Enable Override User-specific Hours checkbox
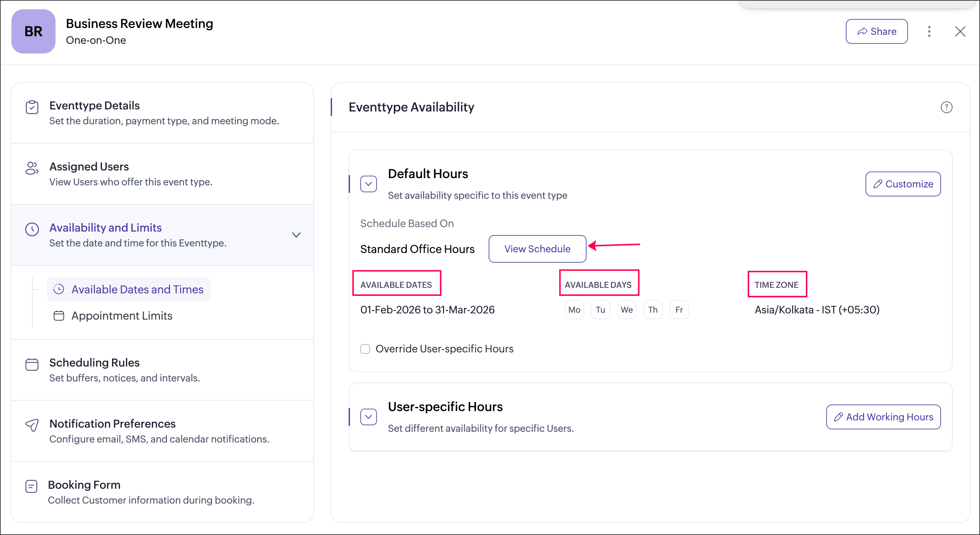The height and width of the screenshot is (535, 980). click(365, 349)
